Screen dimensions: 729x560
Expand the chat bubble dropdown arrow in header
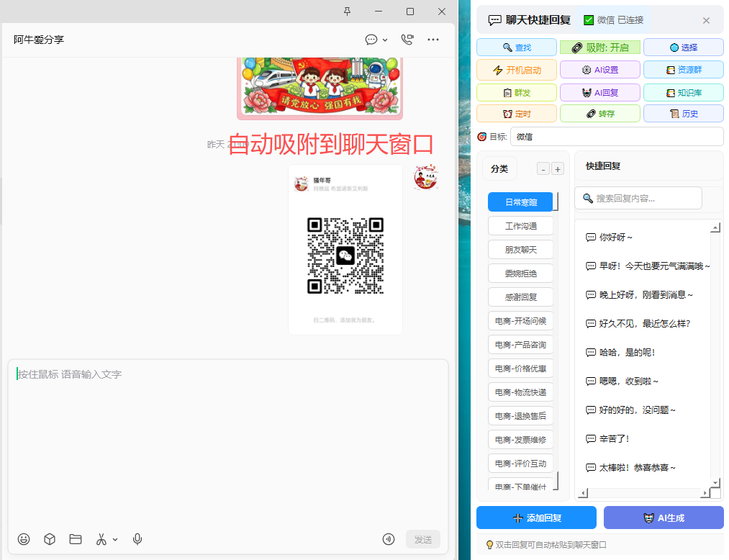pos(385,40)
